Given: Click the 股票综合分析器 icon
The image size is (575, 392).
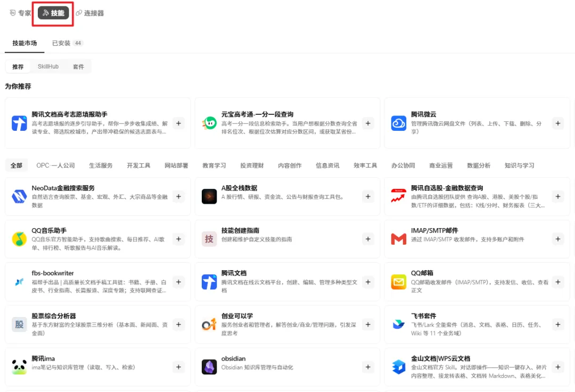Looking at the screenshot, I should click(x=19, y=324).
